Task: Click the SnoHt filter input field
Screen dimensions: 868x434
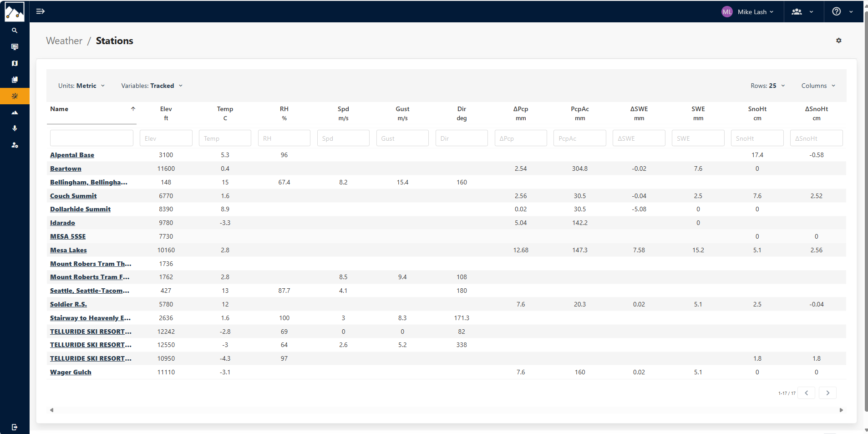Action: (x=757, y=138)
